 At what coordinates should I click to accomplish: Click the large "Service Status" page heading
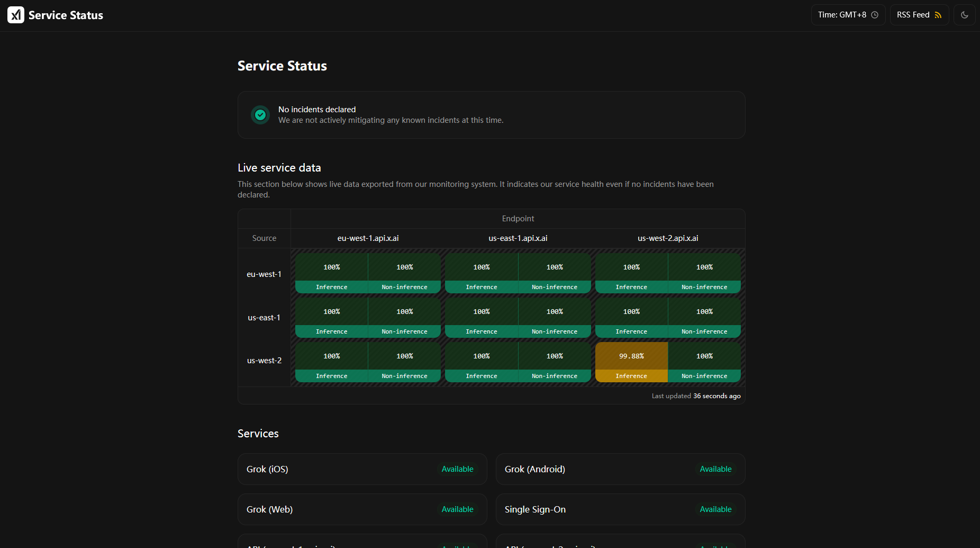pos(282,66)
